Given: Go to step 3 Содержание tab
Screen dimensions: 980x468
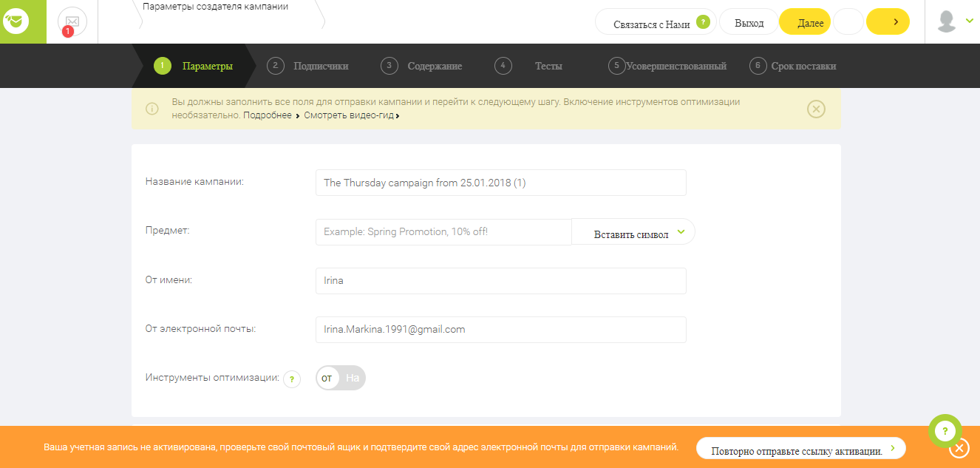Looking at the screenshot, I should 421,66.
